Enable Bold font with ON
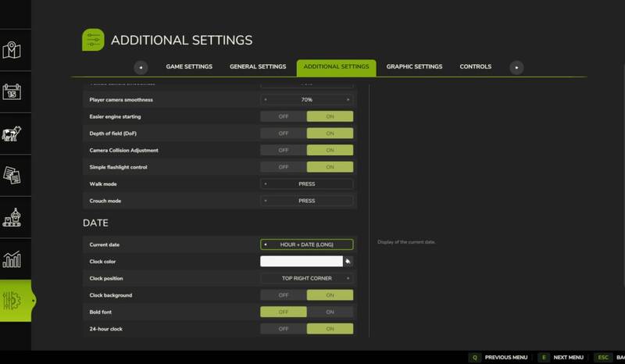625x364 pixels. (x=330, y=312)
